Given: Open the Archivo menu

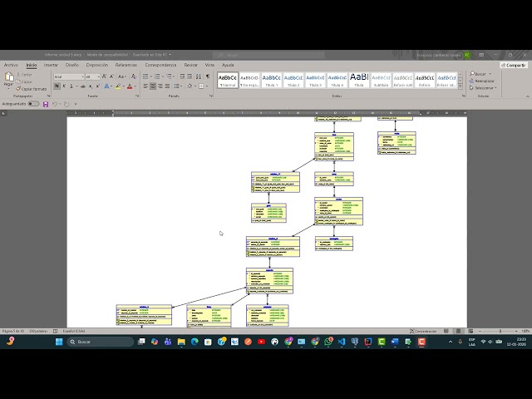Looking at the screenshot, I should pyautogui.click(x=11, y=65).
